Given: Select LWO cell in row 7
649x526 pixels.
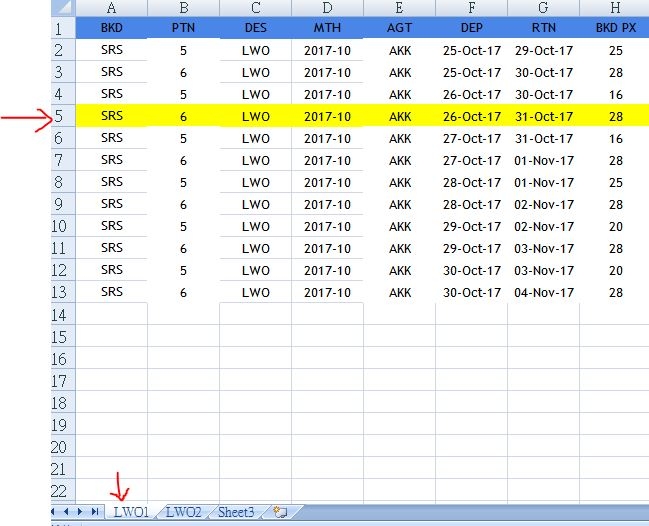Looking at the screenshot, I should (255, 160).
